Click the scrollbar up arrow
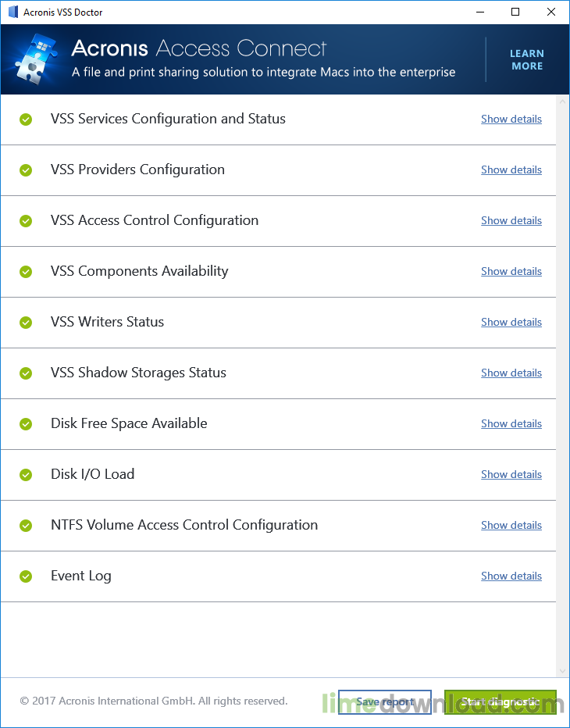The width and height of the screenshot is (570, 728). [x=563, y=102]
